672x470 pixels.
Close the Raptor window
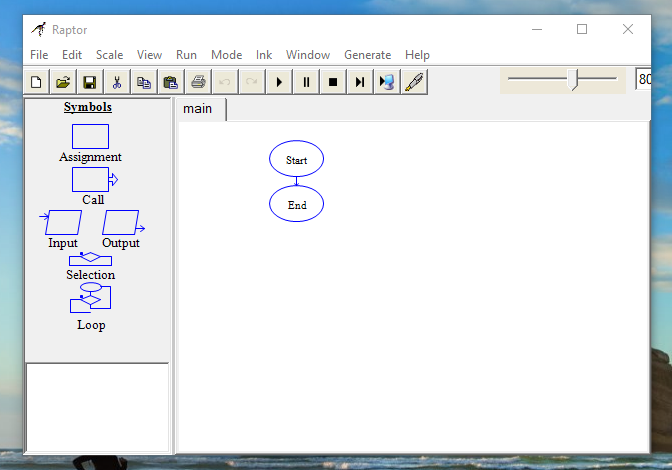point(628,29)
